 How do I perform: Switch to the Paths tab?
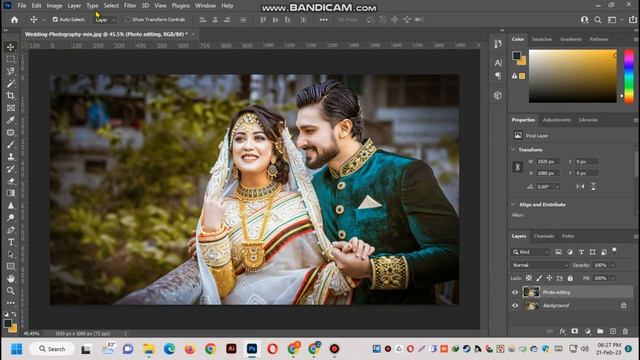coord(568,236)
